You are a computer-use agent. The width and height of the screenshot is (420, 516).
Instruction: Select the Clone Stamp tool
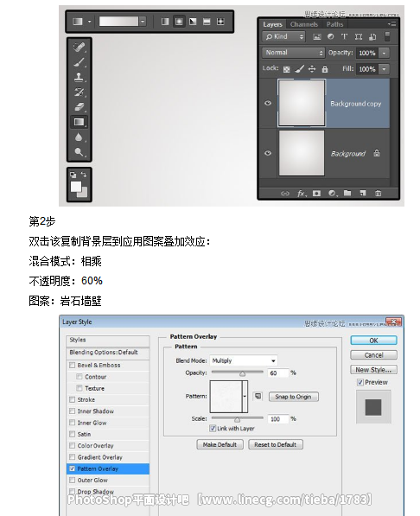tap(79, 77)
